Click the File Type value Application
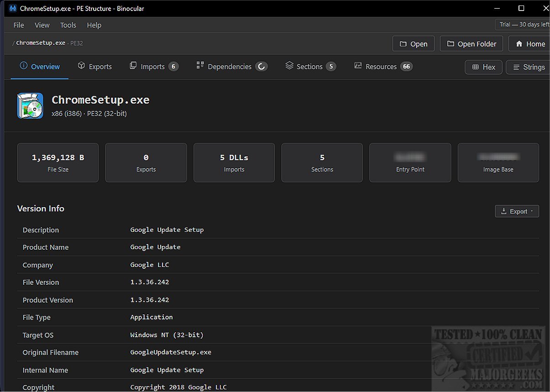 152,317
